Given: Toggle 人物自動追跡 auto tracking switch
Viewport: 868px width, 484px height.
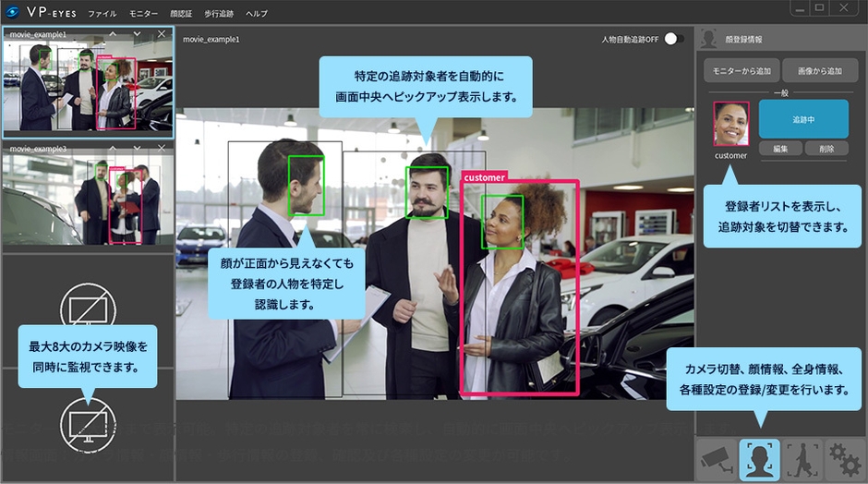Looking at the screenshot, I should tap(674, 40).
